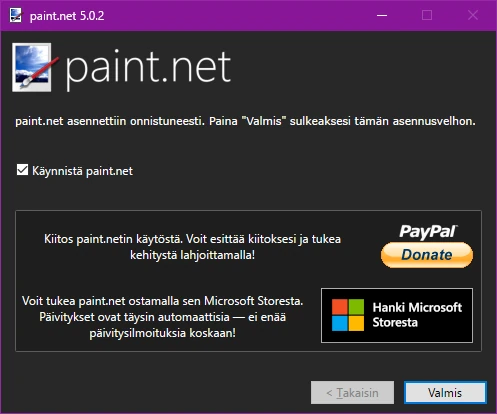
Task: Click the 'paint.net asennettiin onnistuneesti' message
Action: (x=245, y=121)
